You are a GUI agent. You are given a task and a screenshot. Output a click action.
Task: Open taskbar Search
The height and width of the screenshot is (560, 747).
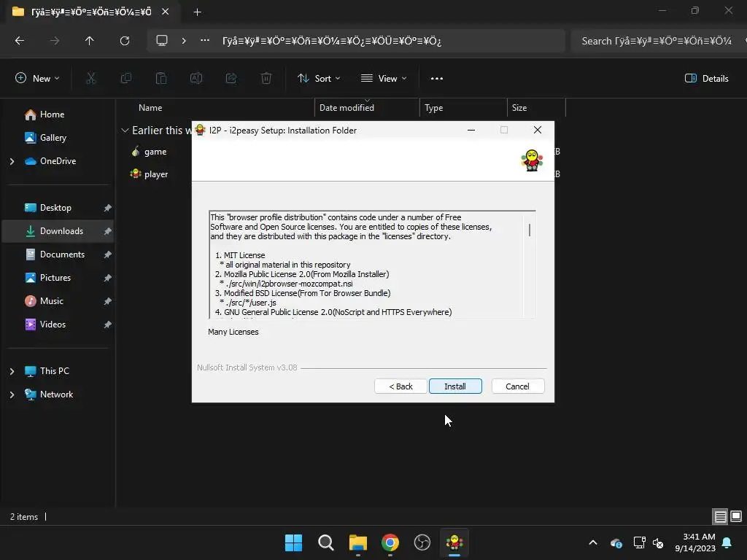(326, 542)
